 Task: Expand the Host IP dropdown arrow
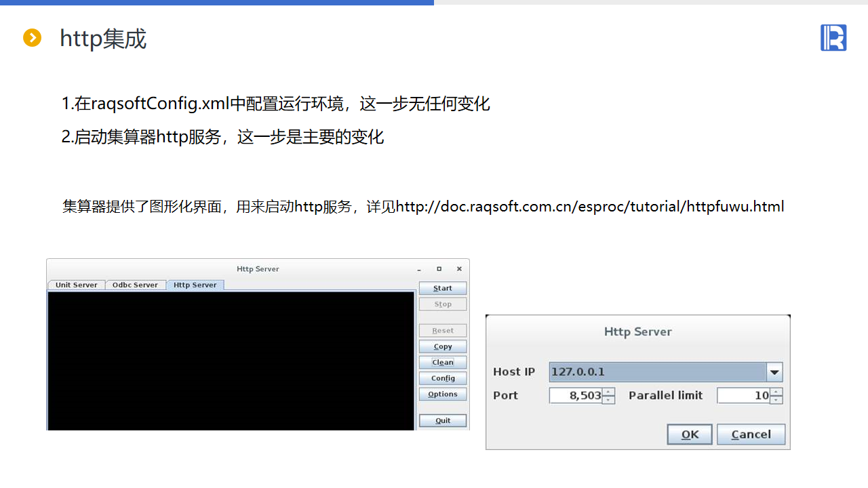coord(774,372)
